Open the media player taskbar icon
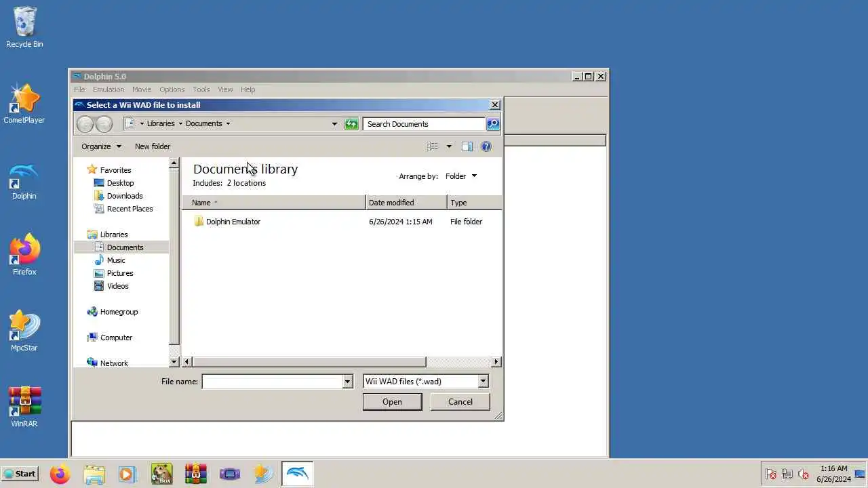 tap(127, 474)
